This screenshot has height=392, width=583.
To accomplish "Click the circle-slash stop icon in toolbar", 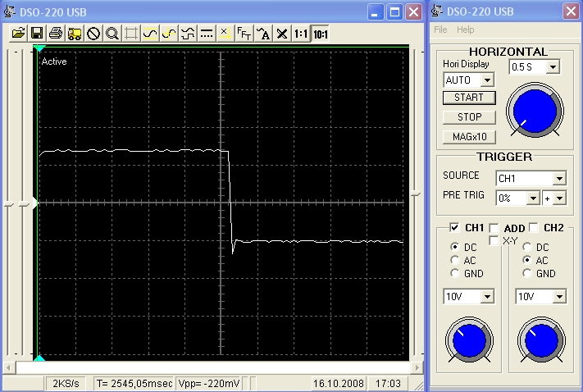I will [93, 34].
